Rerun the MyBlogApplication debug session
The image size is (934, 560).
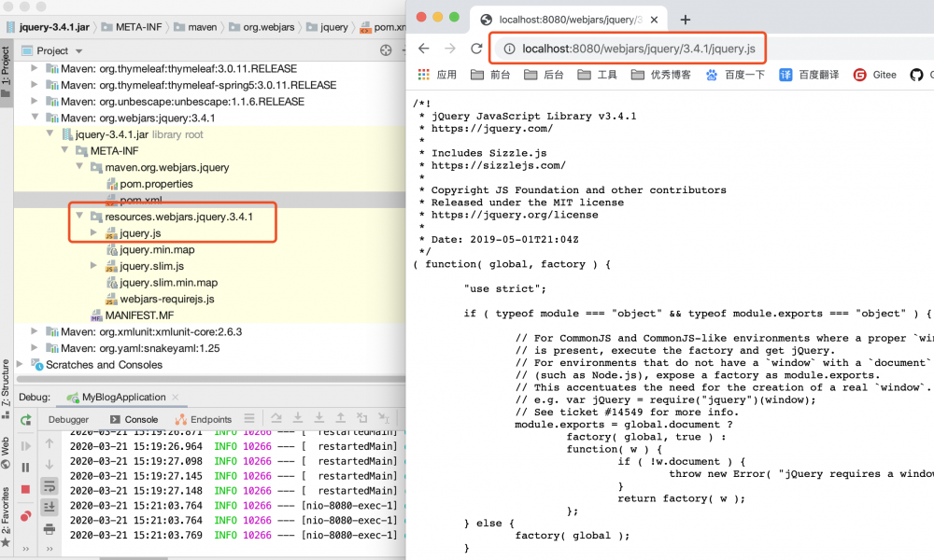23,420
